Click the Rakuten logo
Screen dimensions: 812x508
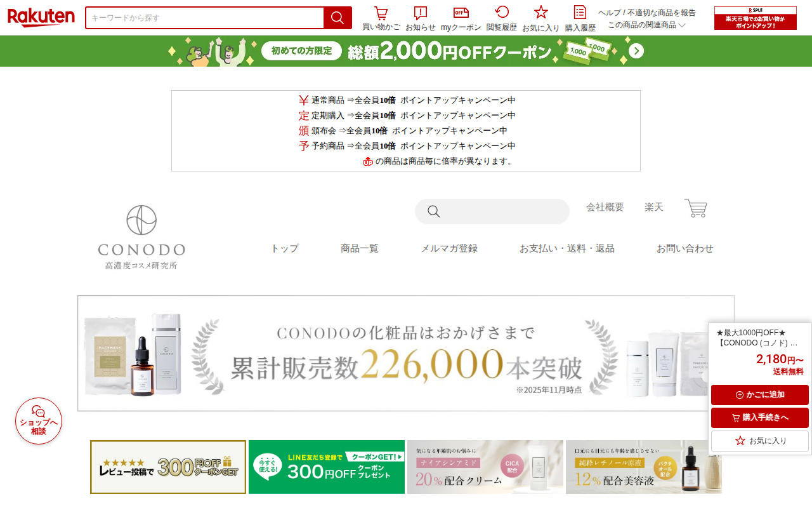point(41,17)
